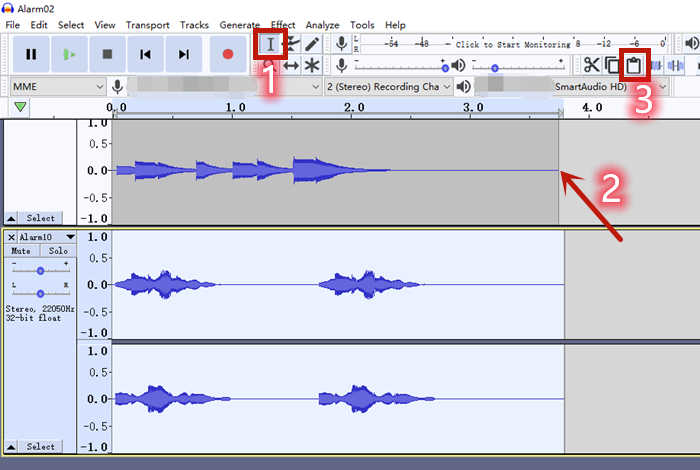
Task: Skip to start of the project
Action: [146, 54]
